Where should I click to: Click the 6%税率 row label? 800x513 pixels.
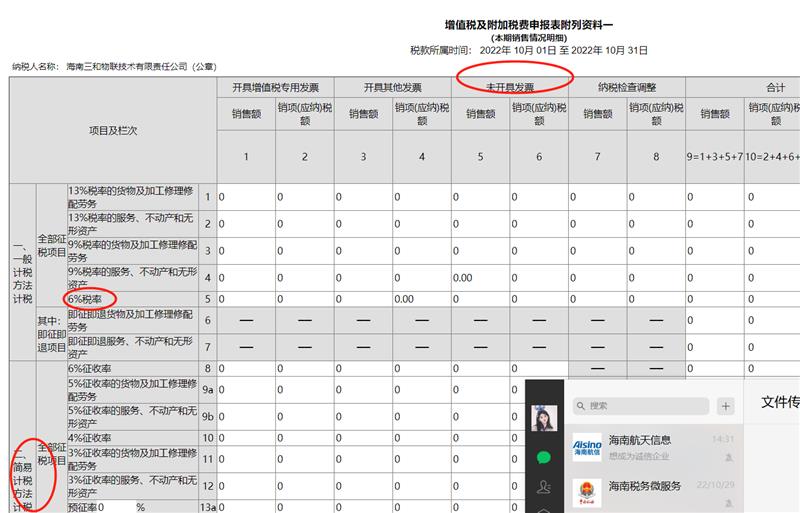click(90, 298)
